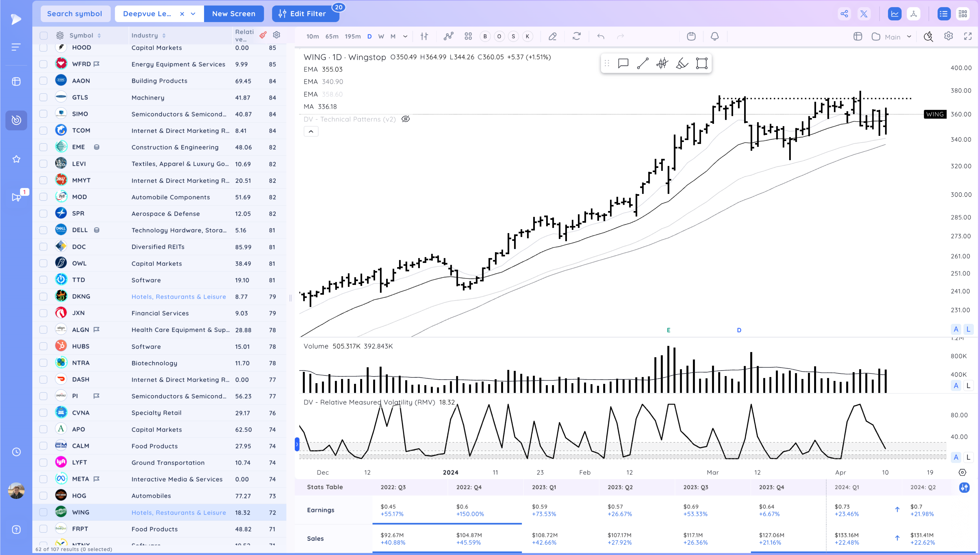The width and height of the screenshot is (980, 555).
Task: Open chart layout grid icon
Action: coord(468,36)
